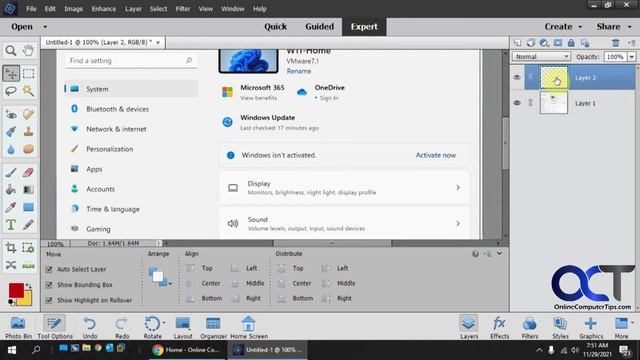Image resolution: width=640 pixels, height=360 pixels.
Task: Select the Crop tool
Action: tap(11, 248)
